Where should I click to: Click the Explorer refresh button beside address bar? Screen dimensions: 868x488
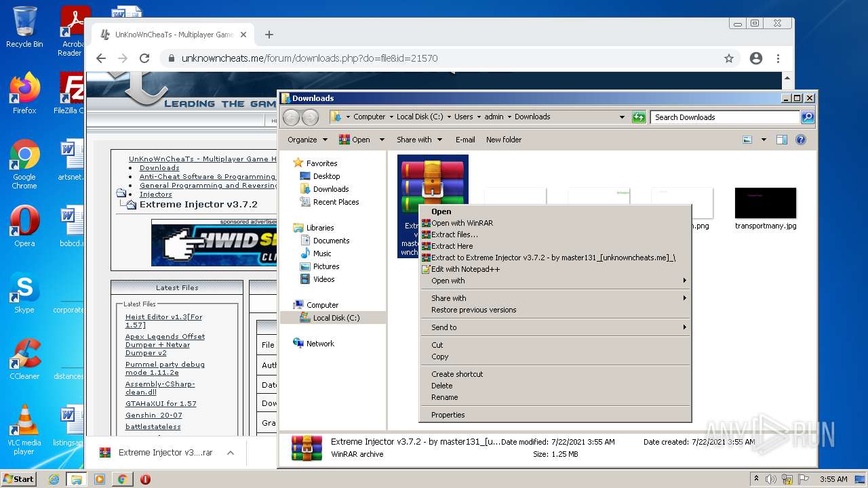click(x=639, y=117)
